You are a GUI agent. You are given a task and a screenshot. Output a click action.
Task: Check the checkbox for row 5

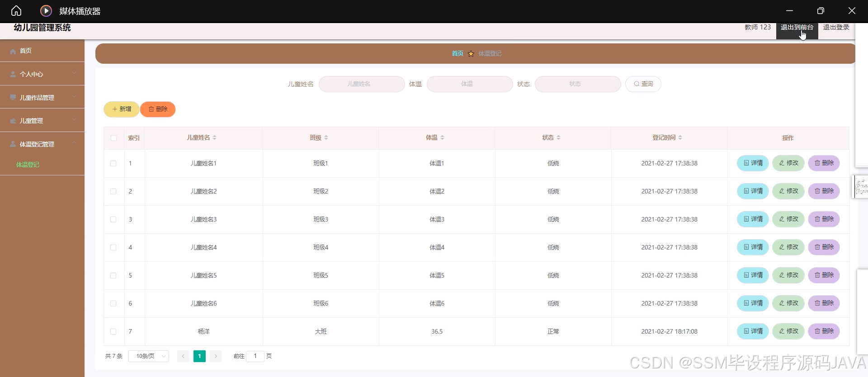pyautogui.click(x=113, y=275)
